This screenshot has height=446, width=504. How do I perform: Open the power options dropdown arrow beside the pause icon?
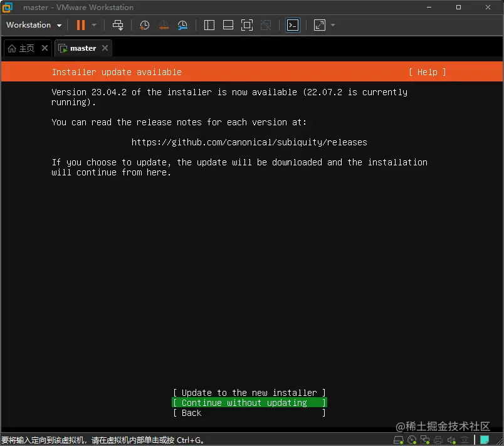[94, 25]
